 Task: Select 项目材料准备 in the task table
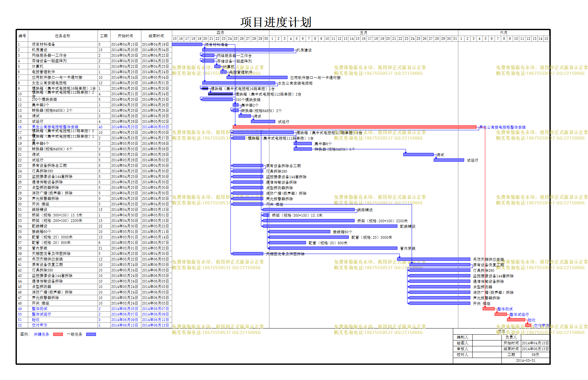[x=43, y=44]
